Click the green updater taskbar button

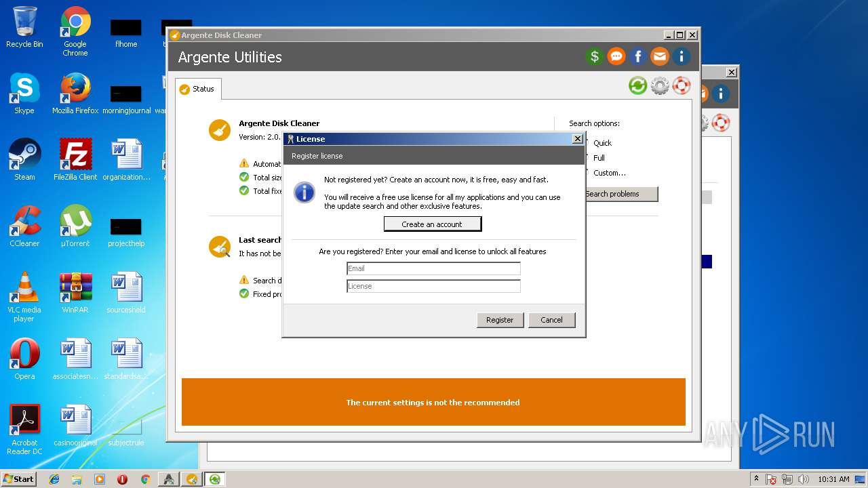(215, 479)
